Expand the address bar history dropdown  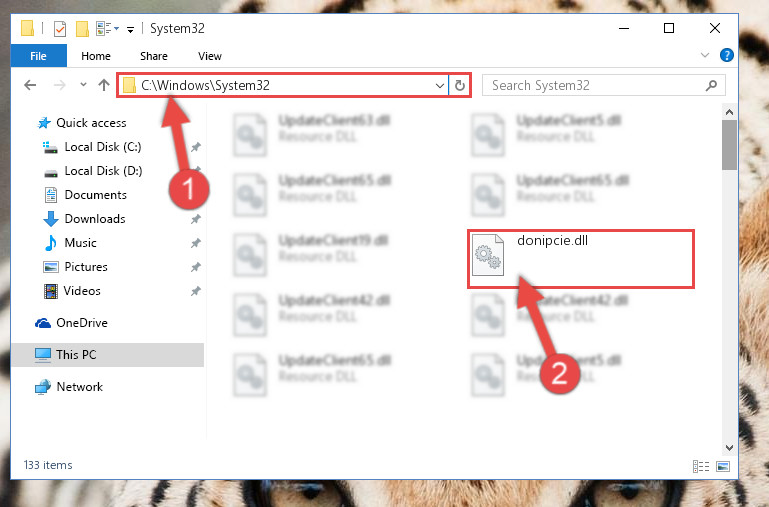(x=439, y=85)
